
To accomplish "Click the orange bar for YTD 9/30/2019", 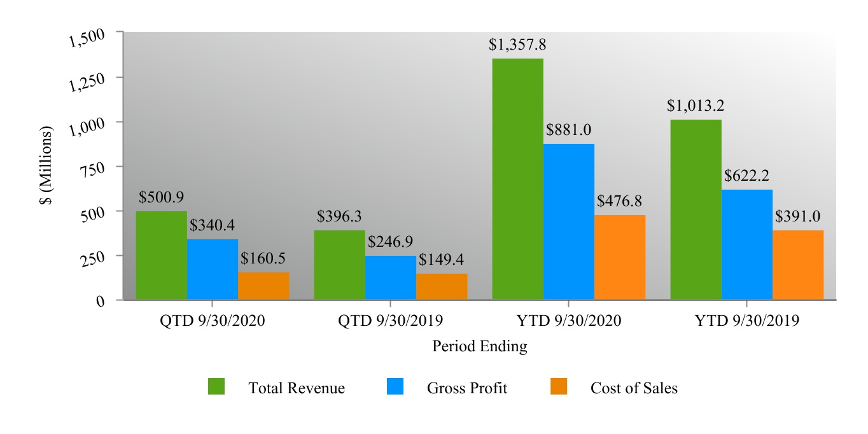I will (798, 265).
